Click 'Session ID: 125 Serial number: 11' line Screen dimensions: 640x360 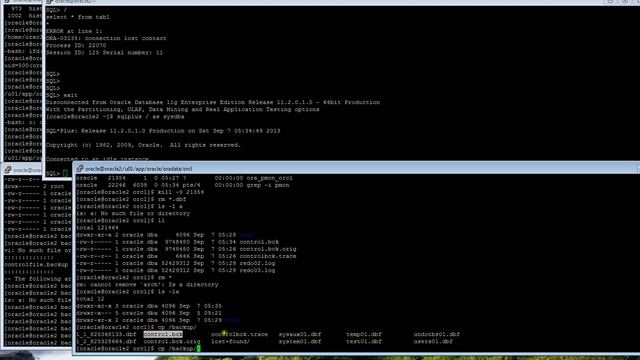click(104, 53)
